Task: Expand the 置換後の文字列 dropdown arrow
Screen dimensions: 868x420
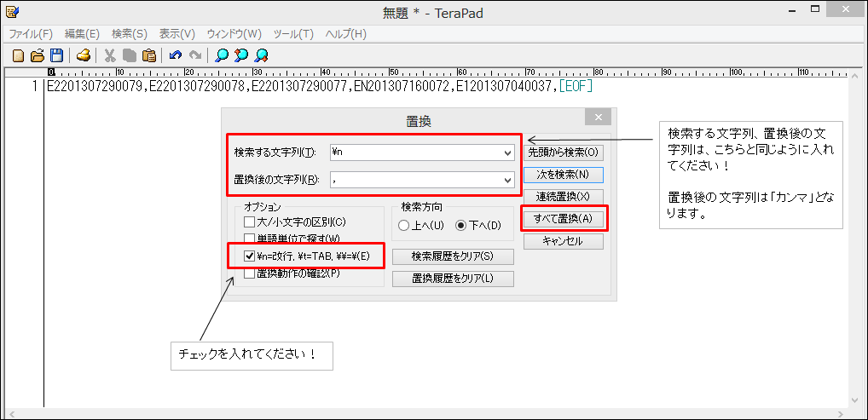Action: click(507, 180)
